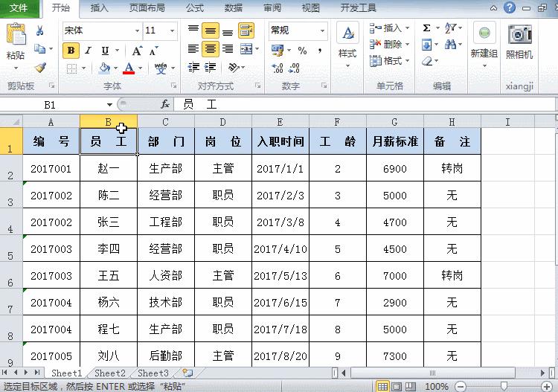This screenshot has width=558, height=392.
Task: Switch to the 公式 tab
Action: pyautogui.click(x=195, y=8)
